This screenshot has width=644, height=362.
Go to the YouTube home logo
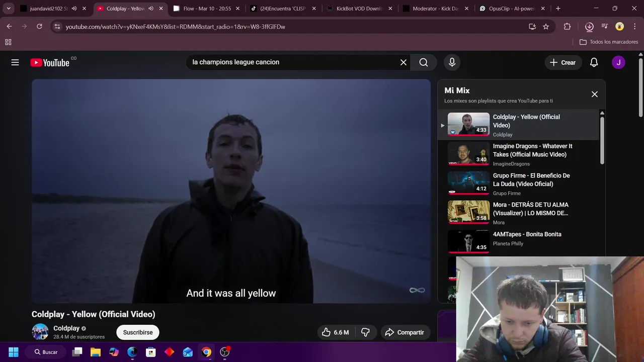coord(49,62)
